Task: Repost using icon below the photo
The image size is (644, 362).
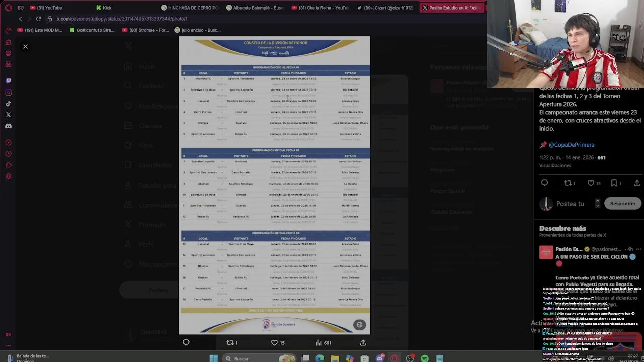Action: 232,343
